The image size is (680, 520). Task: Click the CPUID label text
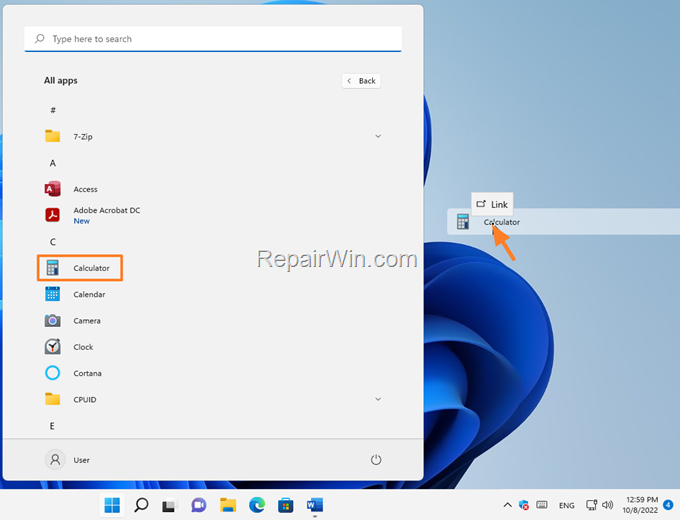click(85, 399)
